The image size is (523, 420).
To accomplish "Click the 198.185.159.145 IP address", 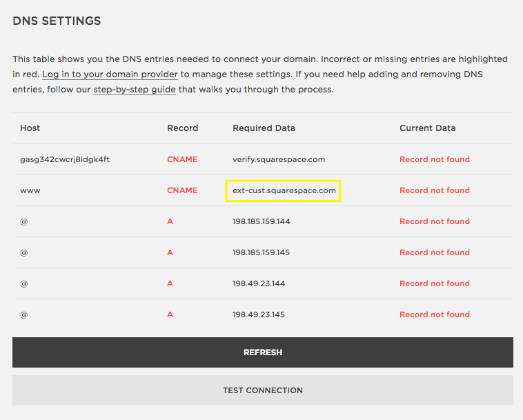I will tap(261, 252).
